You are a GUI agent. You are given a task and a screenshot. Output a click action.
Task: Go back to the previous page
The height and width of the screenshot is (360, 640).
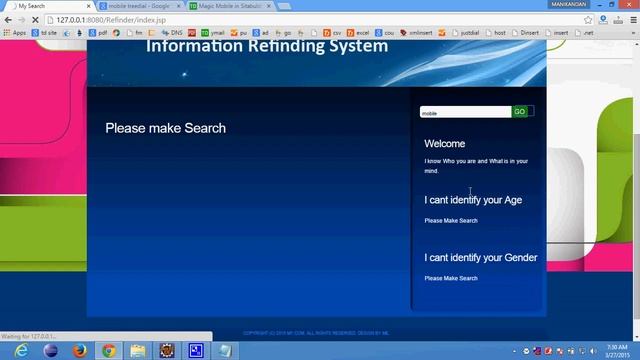(8, 20)
